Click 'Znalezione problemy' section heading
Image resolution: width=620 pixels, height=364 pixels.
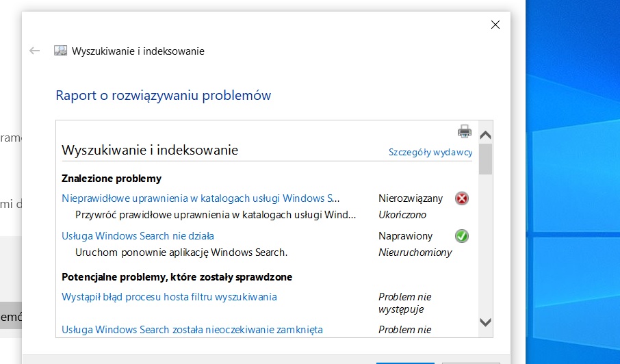coord(112,179)
